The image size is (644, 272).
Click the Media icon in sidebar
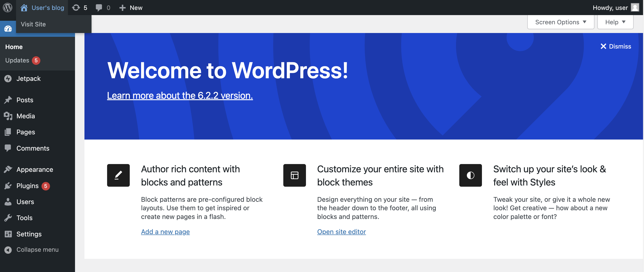8,116
